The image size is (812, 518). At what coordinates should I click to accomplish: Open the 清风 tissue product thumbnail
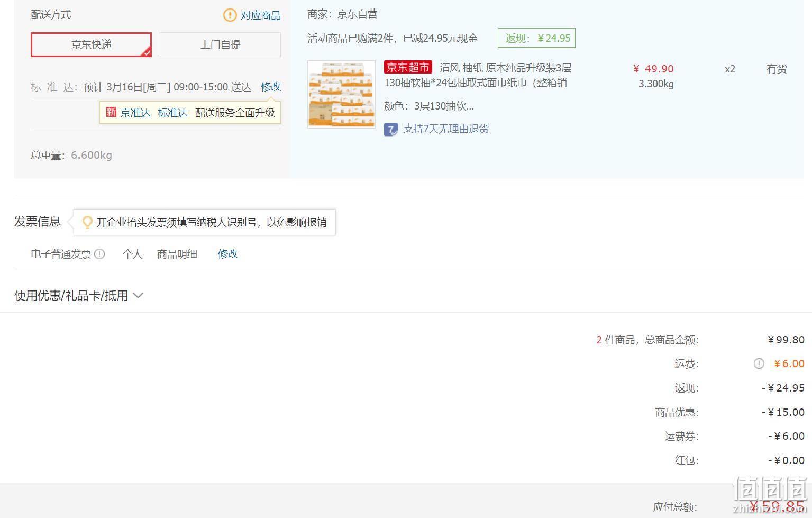[341, 94]
